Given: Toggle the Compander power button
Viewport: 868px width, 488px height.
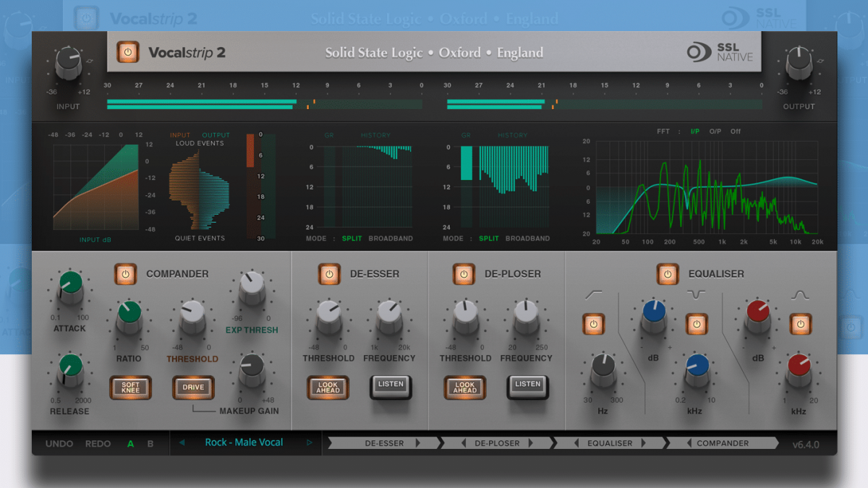Looking at the screenshot, I should [125, 274].
